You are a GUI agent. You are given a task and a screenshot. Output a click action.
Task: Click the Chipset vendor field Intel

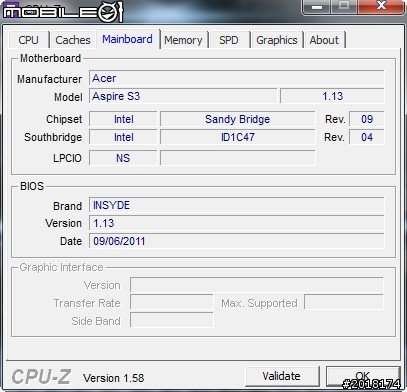coord(123,119)
